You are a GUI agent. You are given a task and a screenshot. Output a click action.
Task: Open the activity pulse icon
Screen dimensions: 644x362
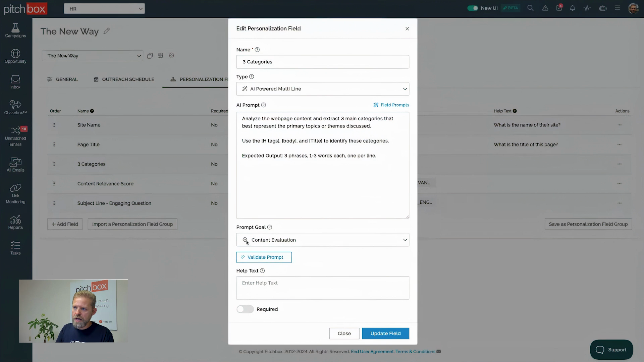(587, 8)
